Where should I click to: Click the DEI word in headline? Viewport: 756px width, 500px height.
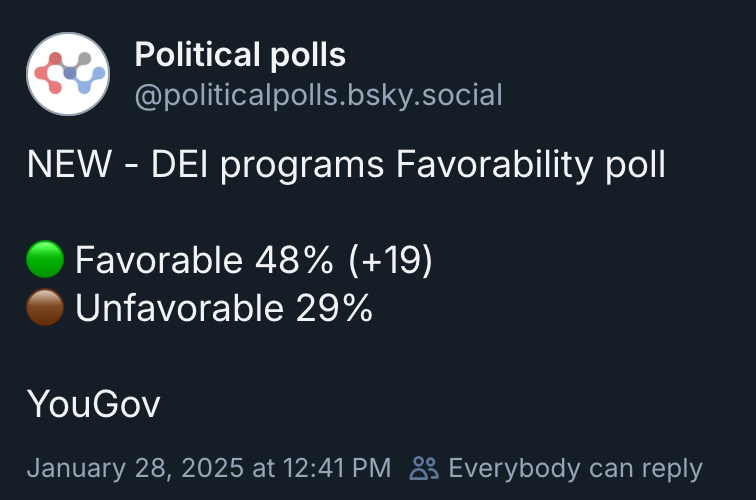[179, 164]
